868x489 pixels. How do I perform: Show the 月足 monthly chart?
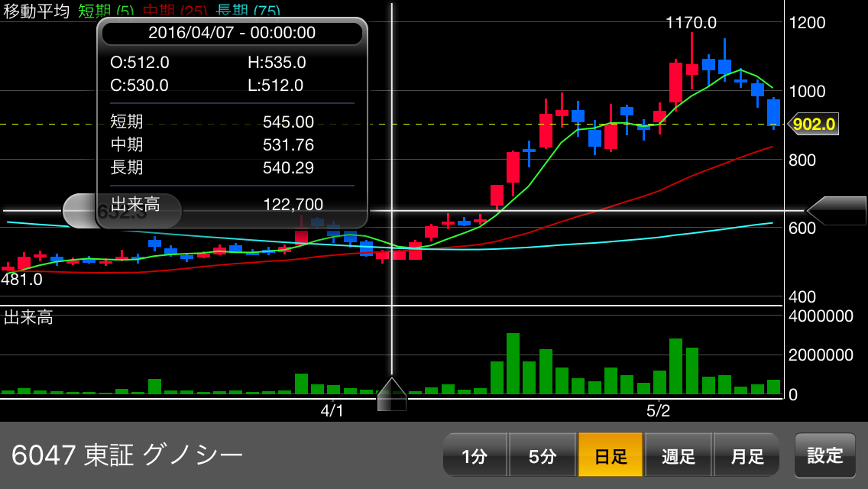click(x=747, y=456)
